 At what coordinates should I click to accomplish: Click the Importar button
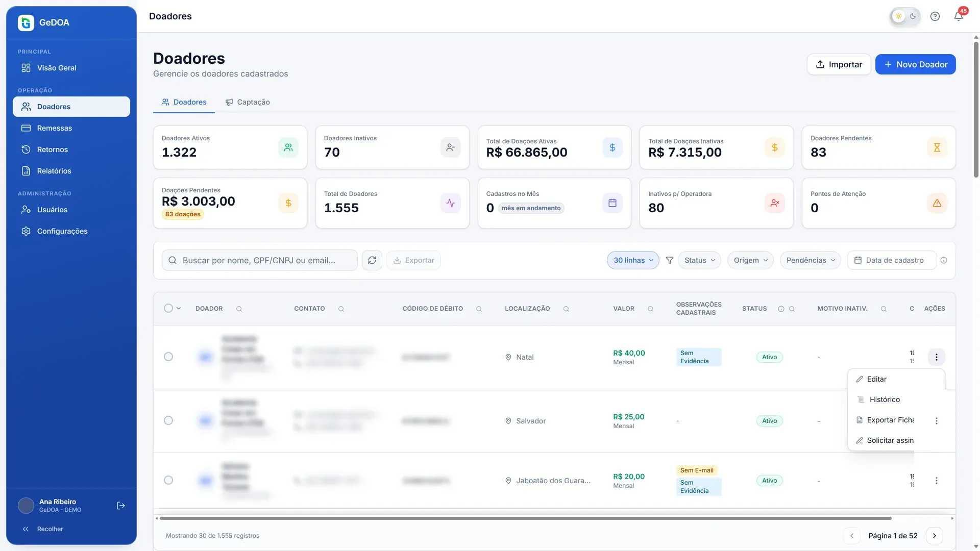click(x=839, y=64)
